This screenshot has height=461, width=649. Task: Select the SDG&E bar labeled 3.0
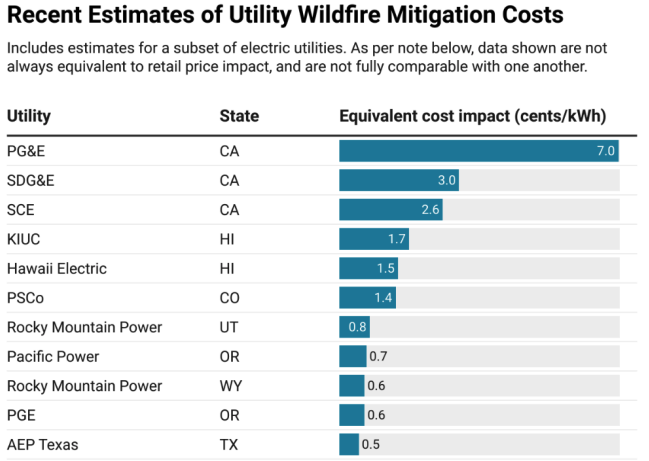[x=399, y=181]
